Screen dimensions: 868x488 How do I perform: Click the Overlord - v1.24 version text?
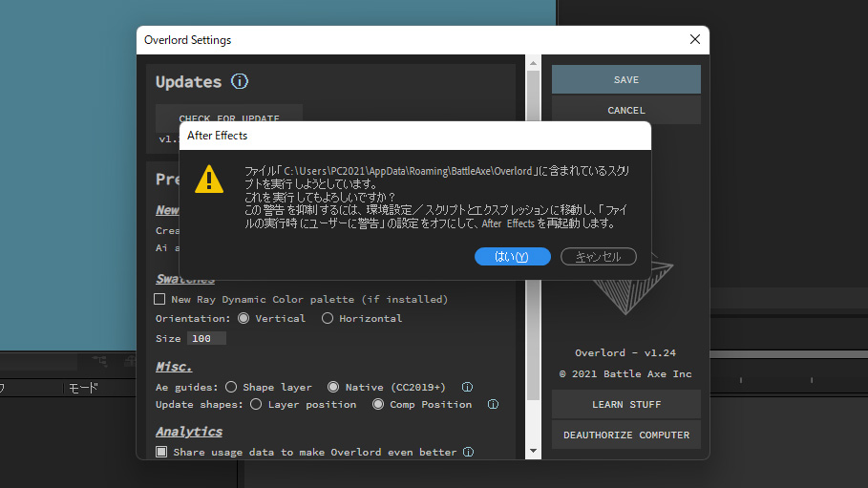point(625,352)
